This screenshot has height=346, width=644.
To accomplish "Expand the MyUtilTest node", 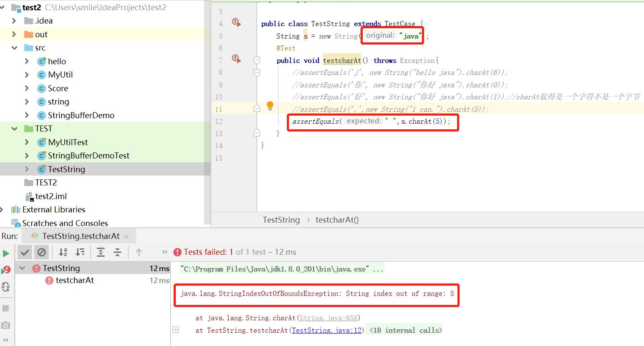I will pos(27,142).
